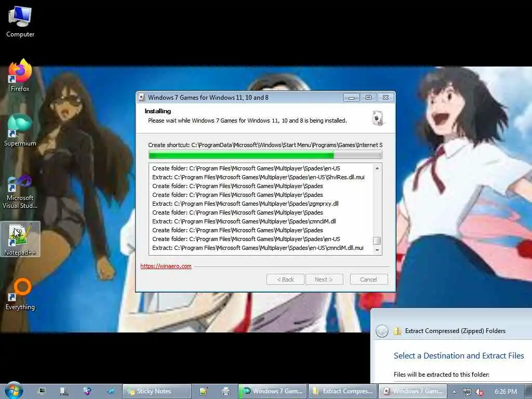
Task: Click the back arrow in the Extract Compressed window
Action: [382, 331]
